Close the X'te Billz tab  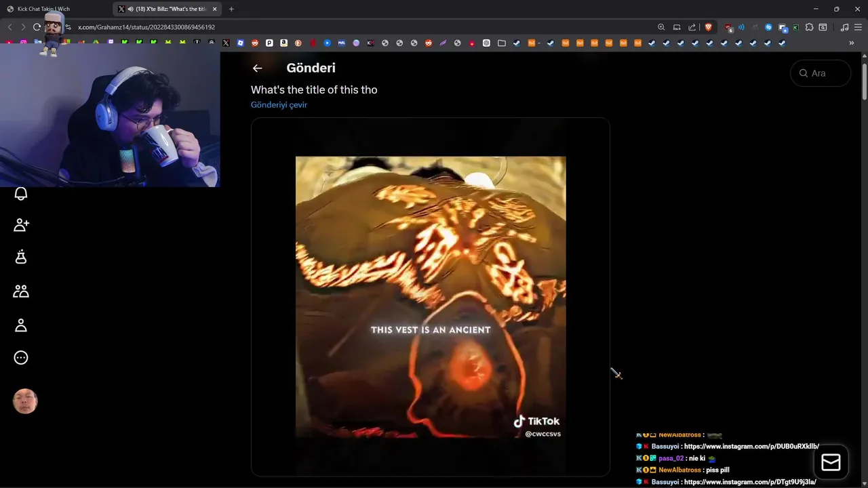(x=214, y=9)
